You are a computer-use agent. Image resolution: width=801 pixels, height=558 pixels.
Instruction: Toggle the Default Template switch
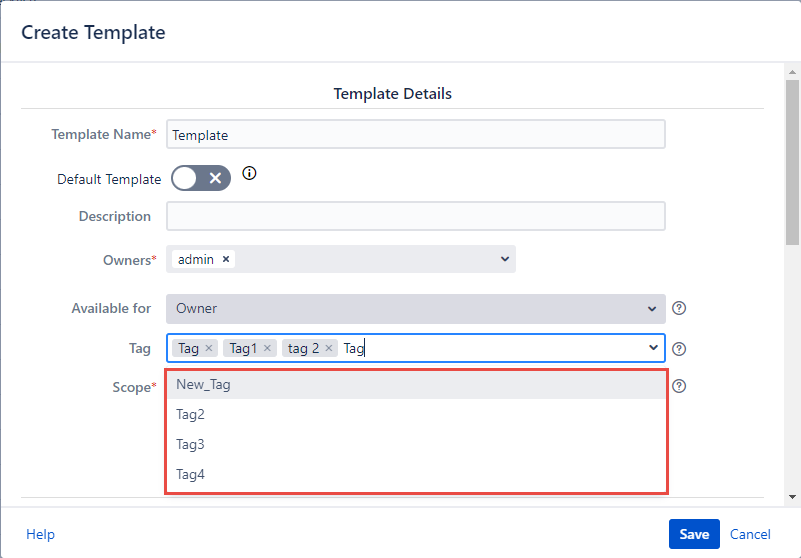[201, 178]
